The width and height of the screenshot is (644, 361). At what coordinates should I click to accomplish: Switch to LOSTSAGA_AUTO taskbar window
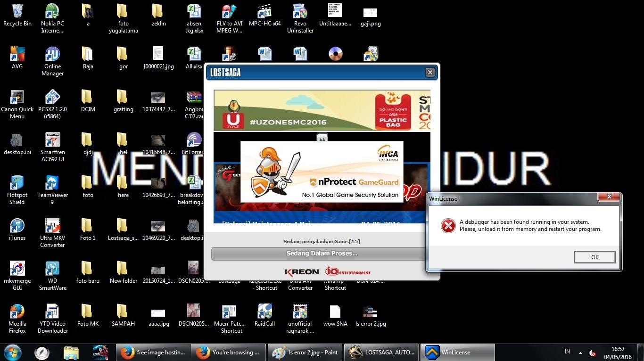pos(381,352)
